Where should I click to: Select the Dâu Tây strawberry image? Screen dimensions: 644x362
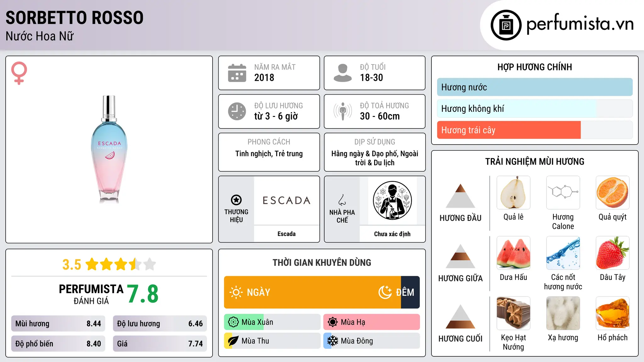[613, 253]
